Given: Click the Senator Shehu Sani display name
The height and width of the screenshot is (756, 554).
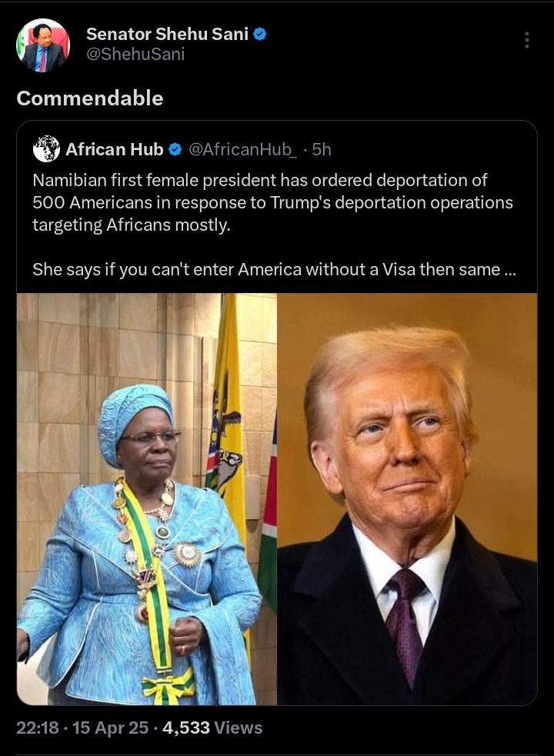Looking at the screenshot, I should (168, 34).
